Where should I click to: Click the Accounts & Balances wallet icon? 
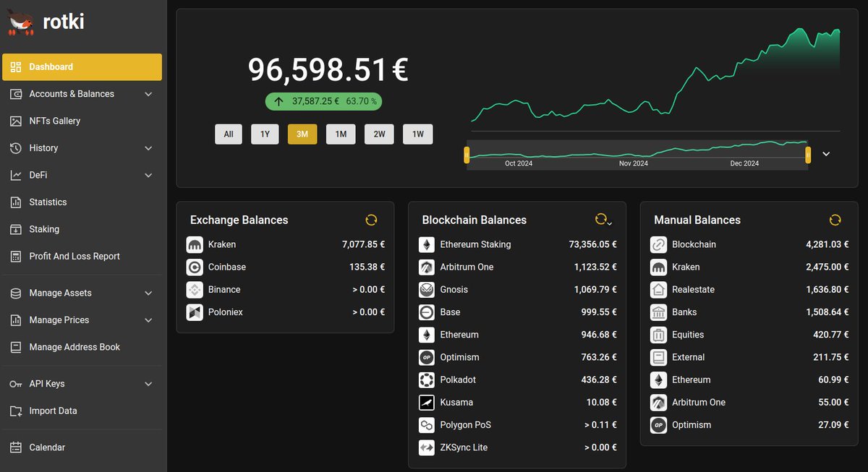(16, 94)
